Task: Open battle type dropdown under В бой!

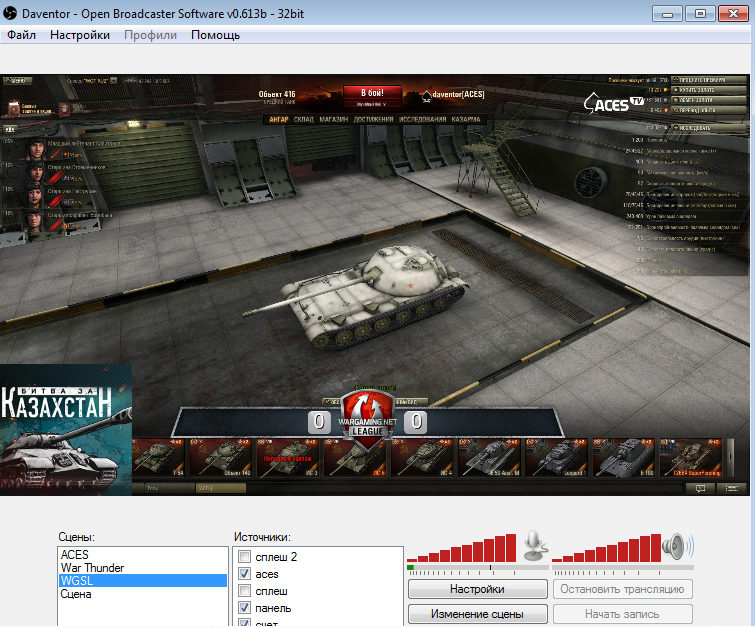Action: [372, 104]
